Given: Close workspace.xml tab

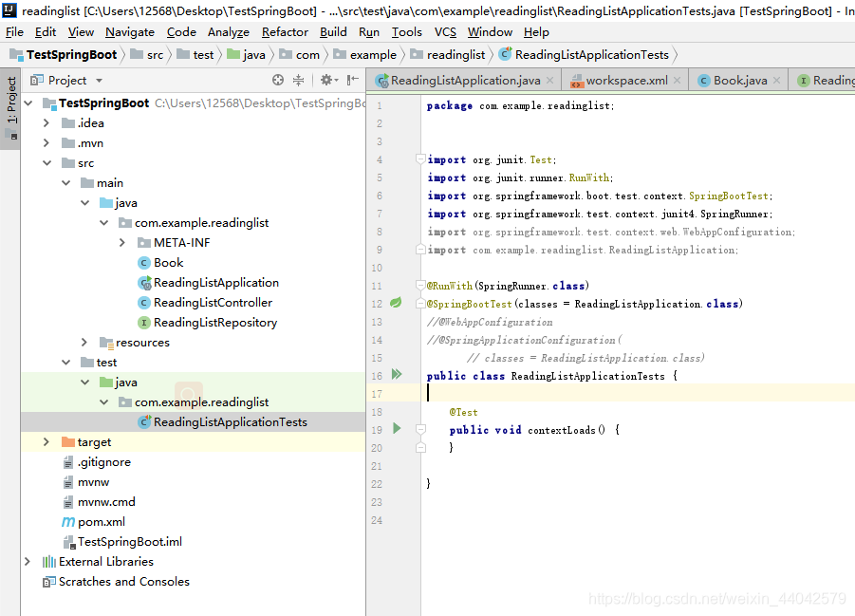Looking at the screenshot, I should point(677,81).
